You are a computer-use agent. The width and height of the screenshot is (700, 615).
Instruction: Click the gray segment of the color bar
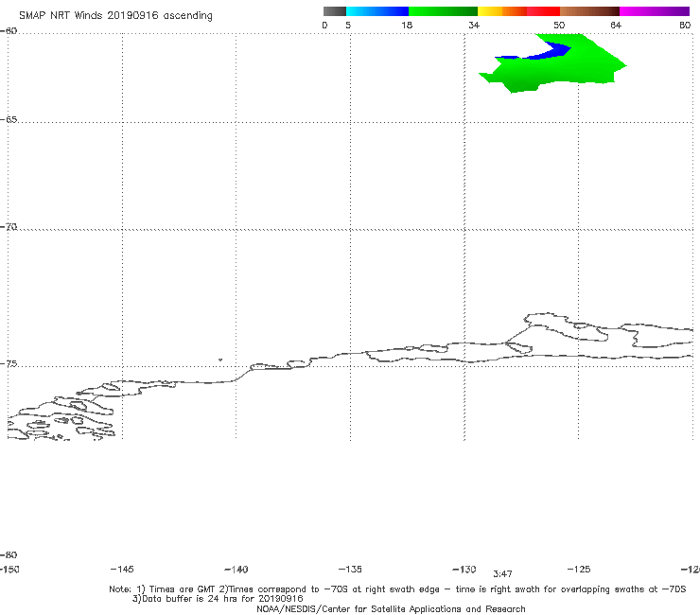tap(334, 11)
